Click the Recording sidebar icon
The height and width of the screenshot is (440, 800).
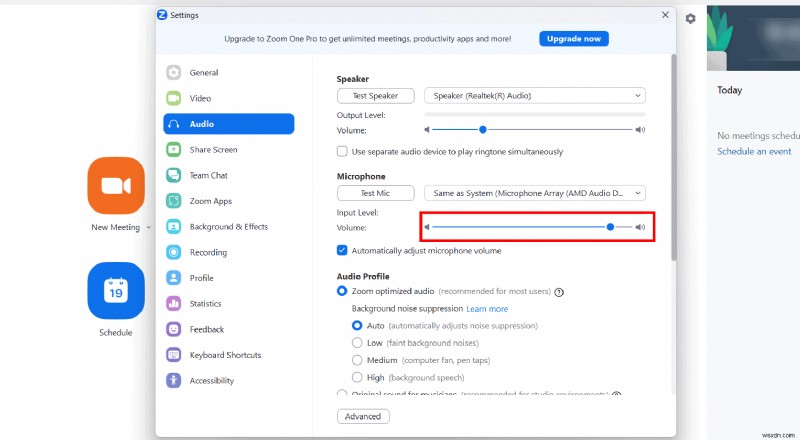173,252
